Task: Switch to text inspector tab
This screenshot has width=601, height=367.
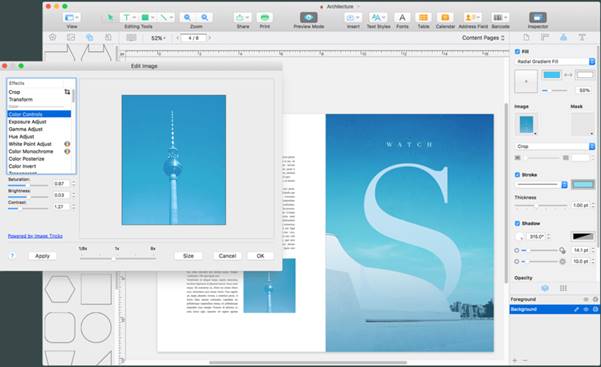Action: pyautogui.click(x=582, y=37)
